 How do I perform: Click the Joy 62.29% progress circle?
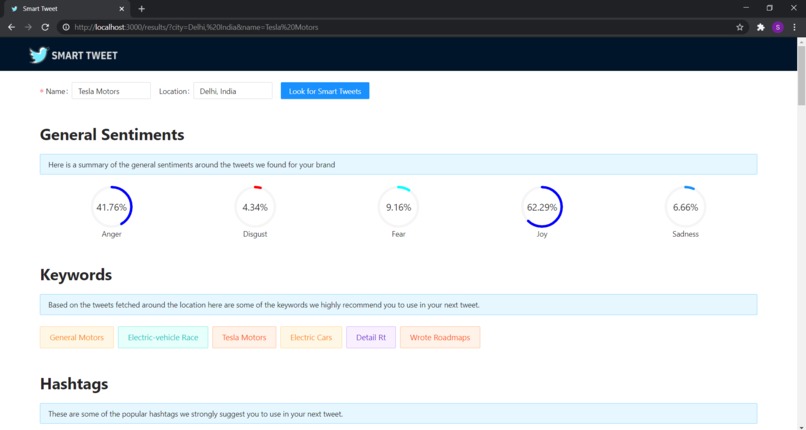coord(542,207)
